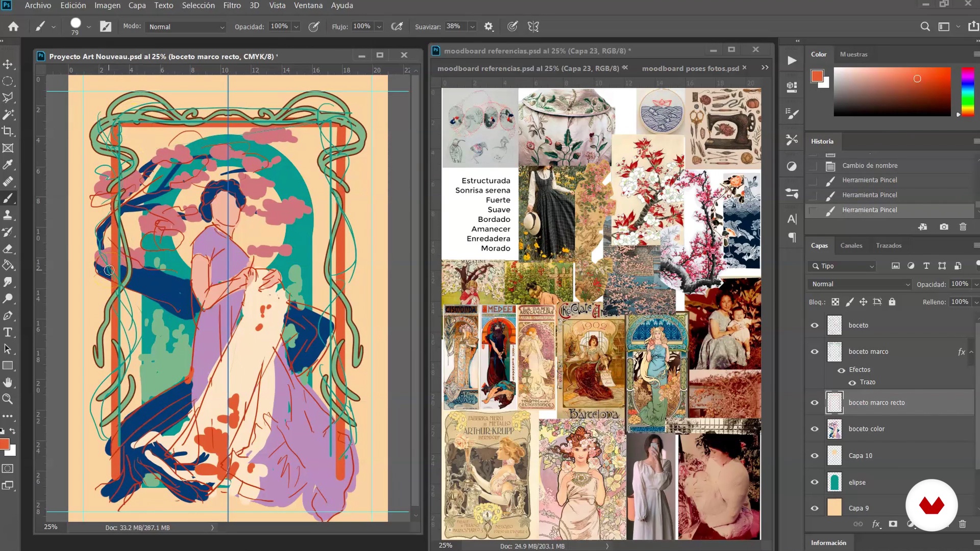Select the History Brush tool

coord(8,232)
